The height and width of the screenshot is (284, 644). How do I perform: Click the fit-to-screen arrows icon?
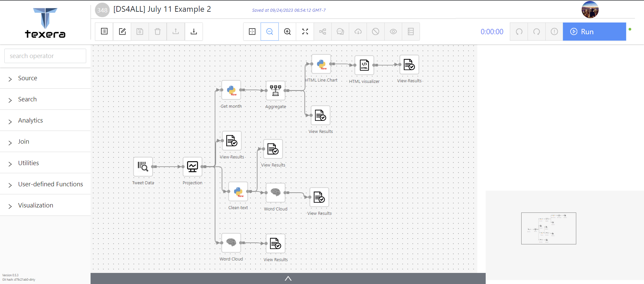(x=305, y=32)
